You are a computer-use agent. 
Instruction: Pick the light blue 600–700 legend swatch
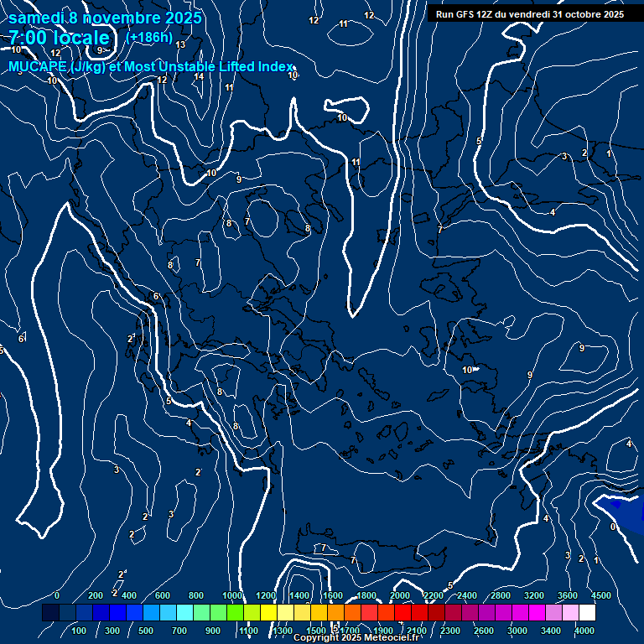[168, 612]
